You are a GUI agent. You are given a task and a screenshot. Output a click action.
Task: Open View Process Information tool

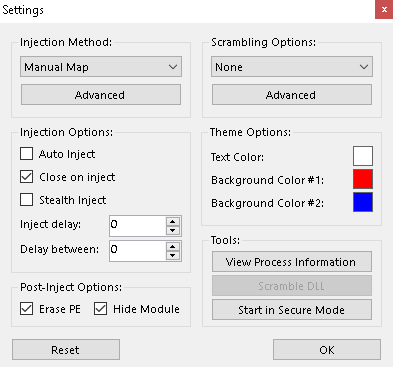292,262
